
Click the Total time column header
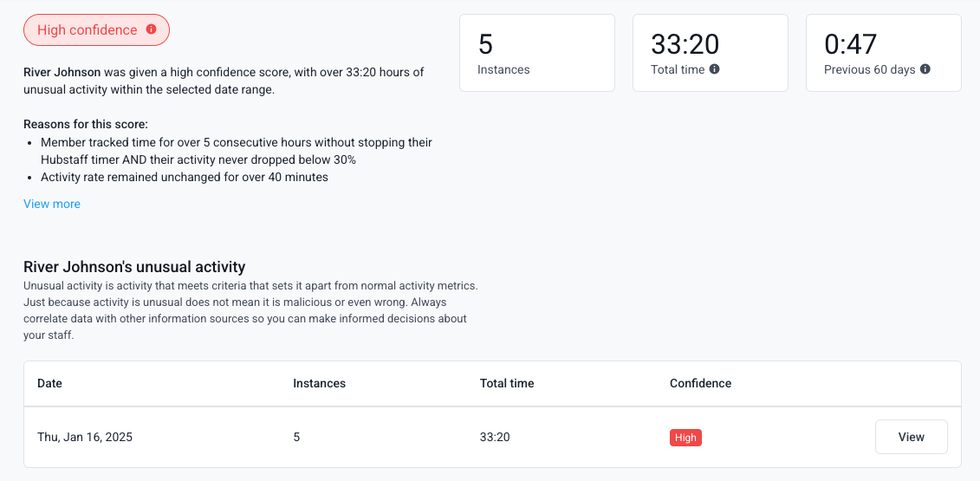pyautogui.click(x=507, y=383)
